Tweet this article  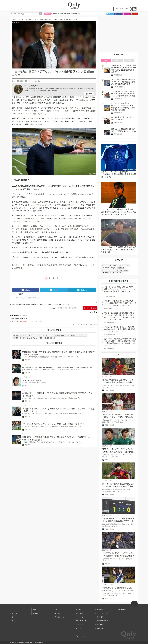coord(54,290)
